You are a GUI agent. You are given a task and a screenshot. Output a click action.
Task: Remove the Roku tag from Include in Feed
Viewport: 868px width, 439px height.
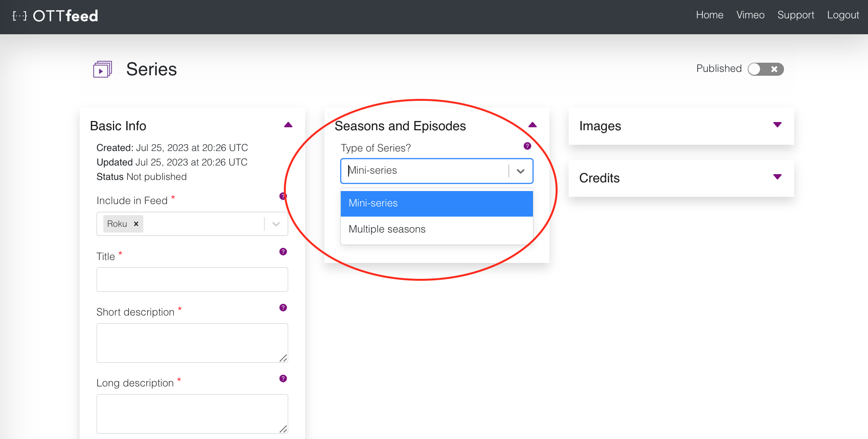point(136,223)
